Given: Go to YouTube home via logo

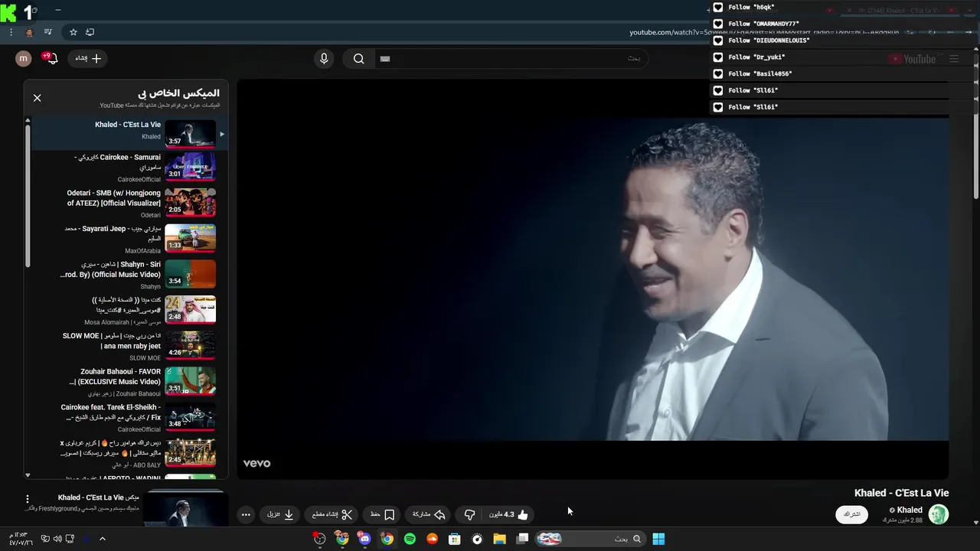Looking at the screenshot, I should pos(913,59).
